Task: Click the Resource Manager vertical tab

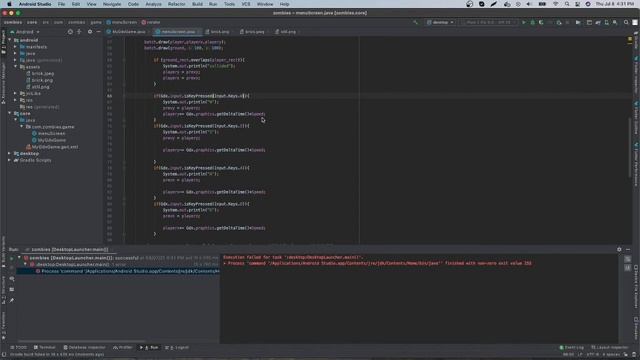Action: click(4, 83)
